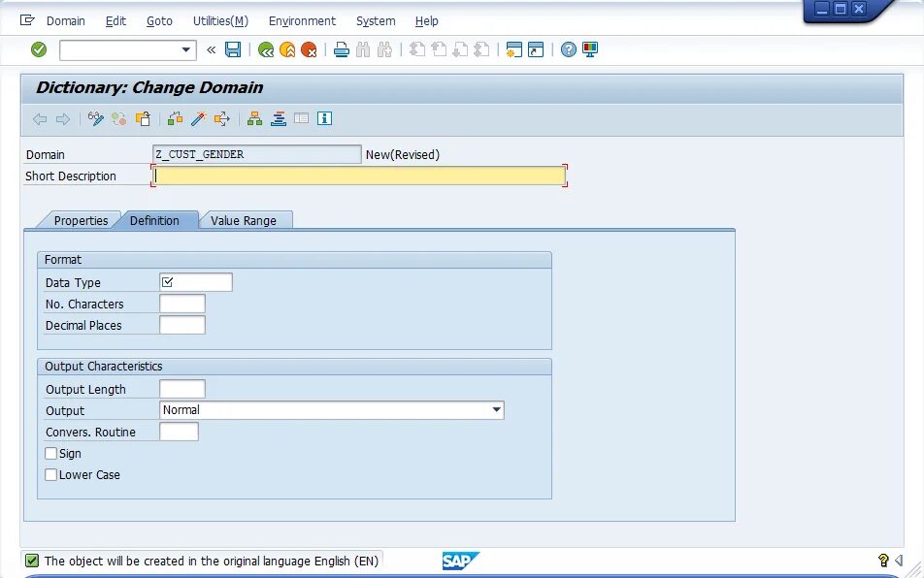Image resolution: width=924 pixels, height=578 pixels.
Task: Click the Find Next binoculars icon
Action: click(384, 50)
